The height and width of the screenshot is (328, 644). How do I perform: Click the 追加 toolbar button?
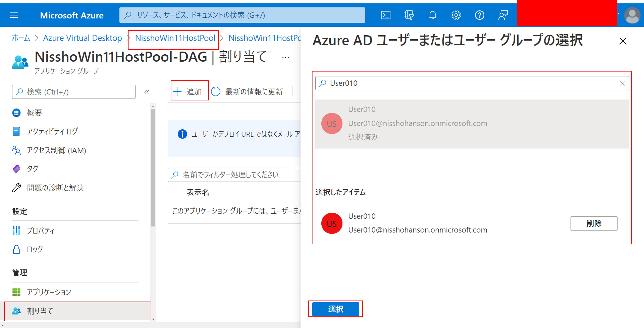tap(190, 91)
